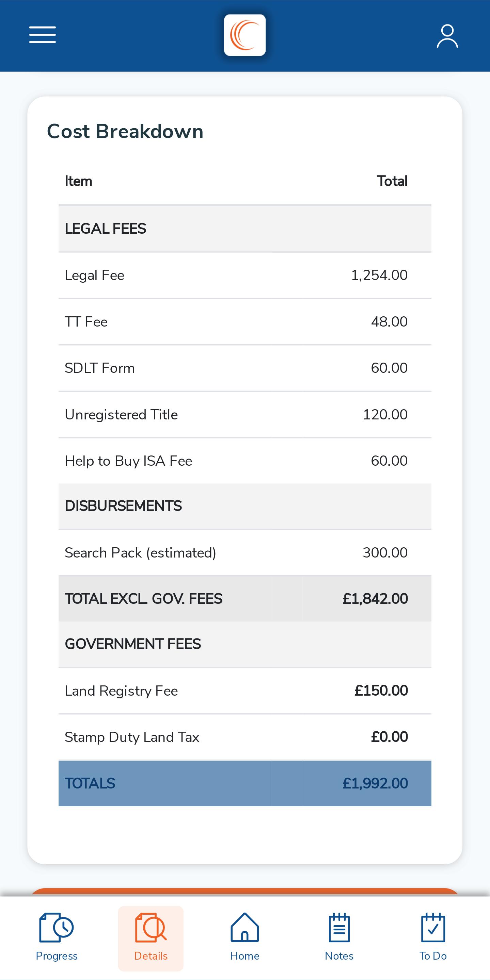490x980 pixels.
Task: Open the user profile icon
Action: tap(447, 36)
